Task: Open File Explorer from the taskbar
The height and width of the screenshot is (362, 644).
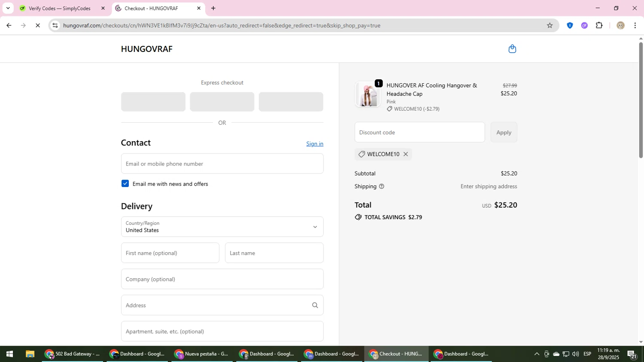Action: pos(30,354)
